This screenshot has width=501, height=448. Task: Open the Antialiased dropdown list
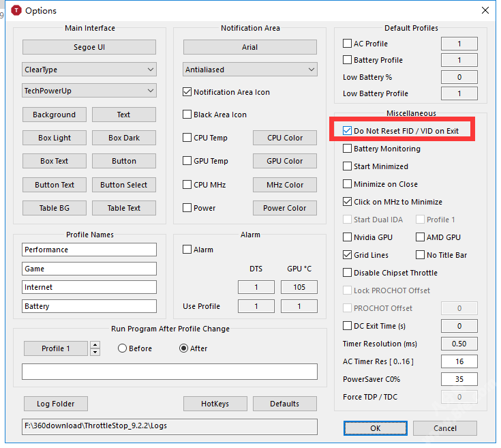[249, 70]
